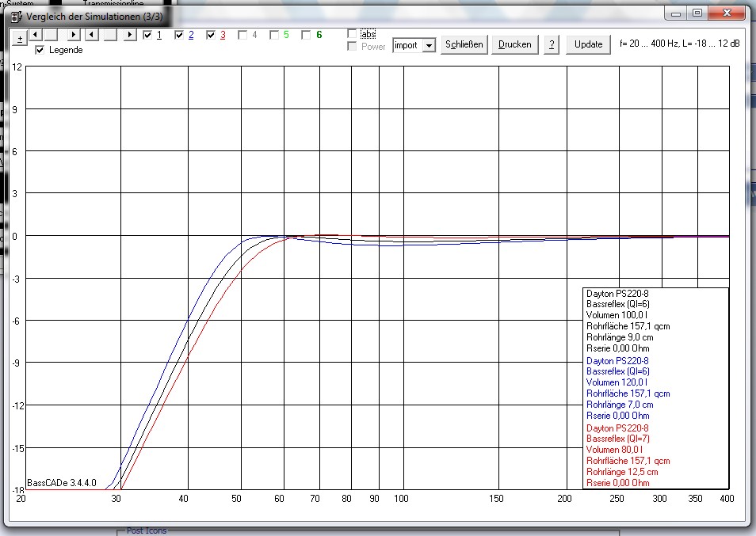Click legend entry 'Volumen 80,0 l'
756x536 pixels.
click(614, 450)
